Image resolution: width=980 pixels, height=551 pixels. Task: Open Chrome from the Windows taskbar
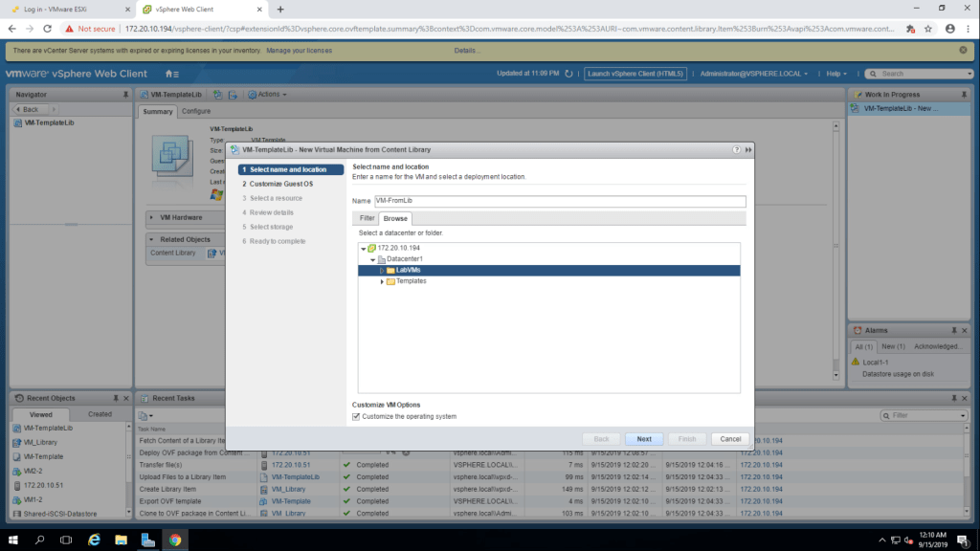point(175,540)
